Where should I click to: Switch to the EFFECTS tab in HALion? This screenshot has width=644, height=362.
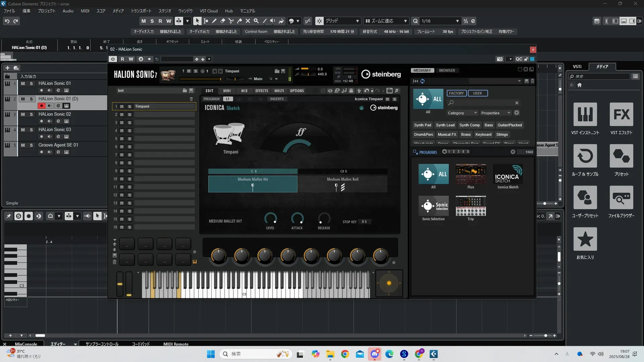point(261,91)
